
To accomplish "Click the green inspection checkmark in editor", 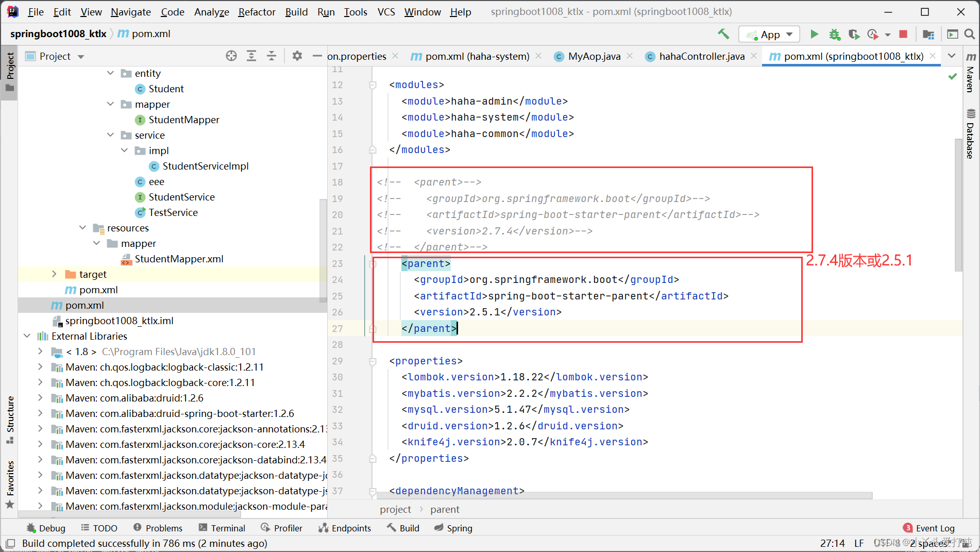I will (953, 76).
